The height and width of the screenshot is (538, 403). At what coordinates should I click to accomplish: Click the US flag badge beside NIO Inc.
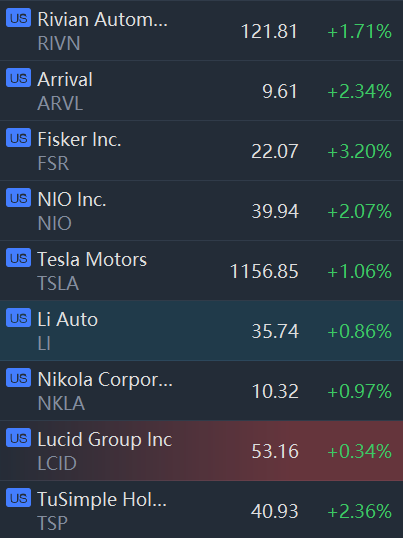tap(19, 198)
